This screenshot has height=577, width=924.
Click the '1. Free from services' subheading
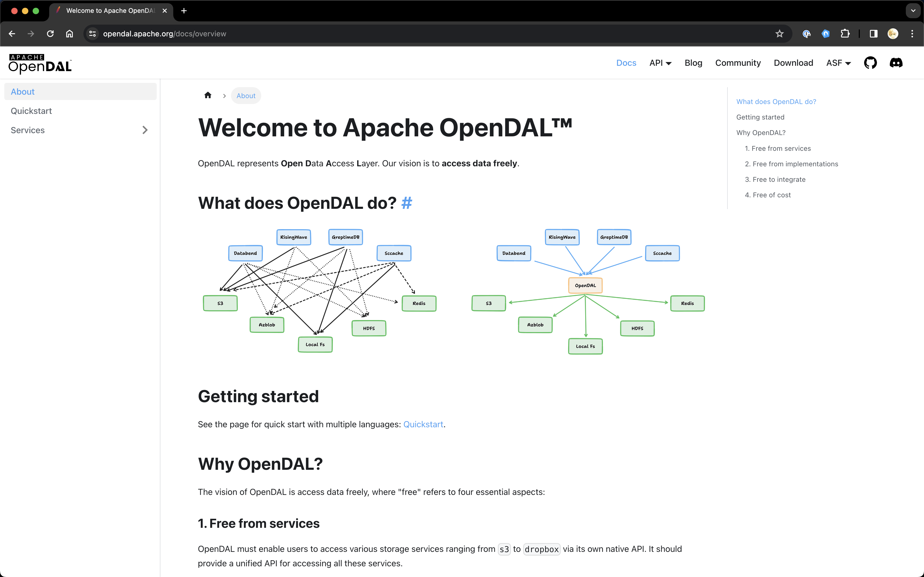tap(259, 524)
